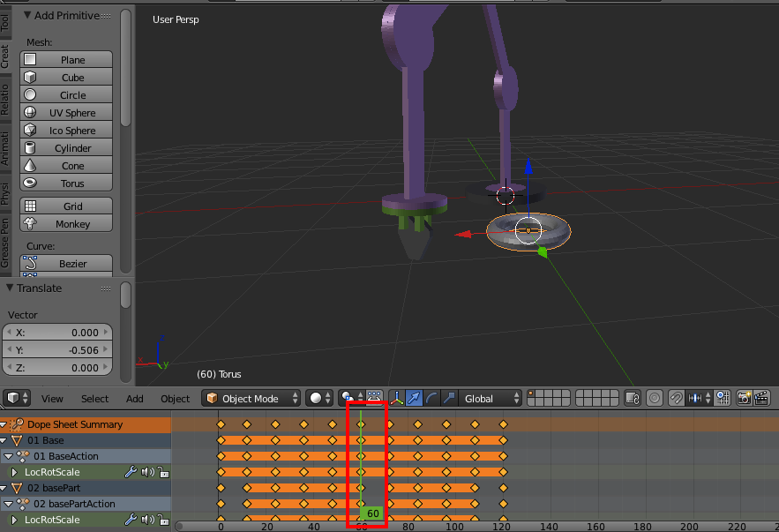Screen dimensions: 779x532
Task: Open the pivot point selector
Action: click(x=351, y=399)
